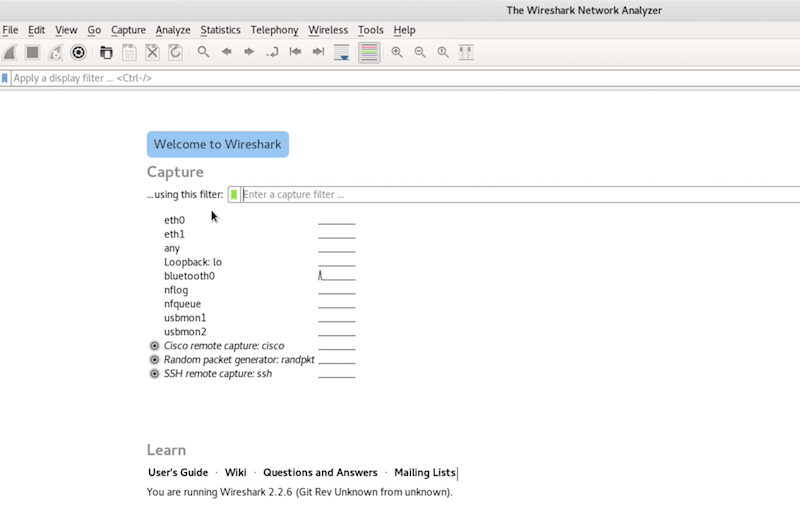Open the Go menu
Screen dimensions: 800x514
[94, 30]
